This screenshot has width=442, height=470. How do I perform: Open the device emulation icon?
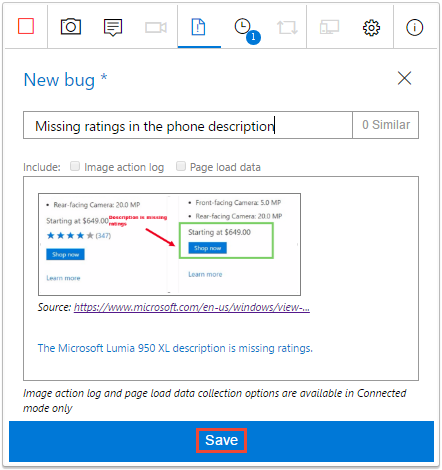click(329, 27)
